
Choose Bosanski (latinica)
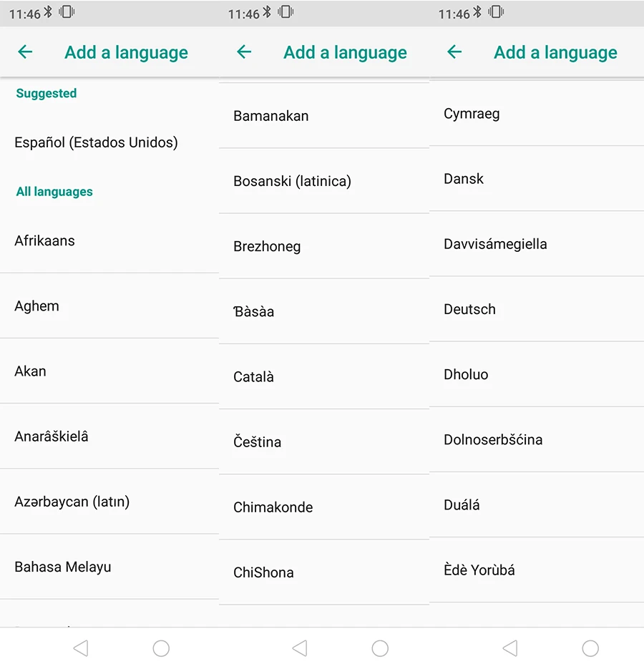click(324, 181)
